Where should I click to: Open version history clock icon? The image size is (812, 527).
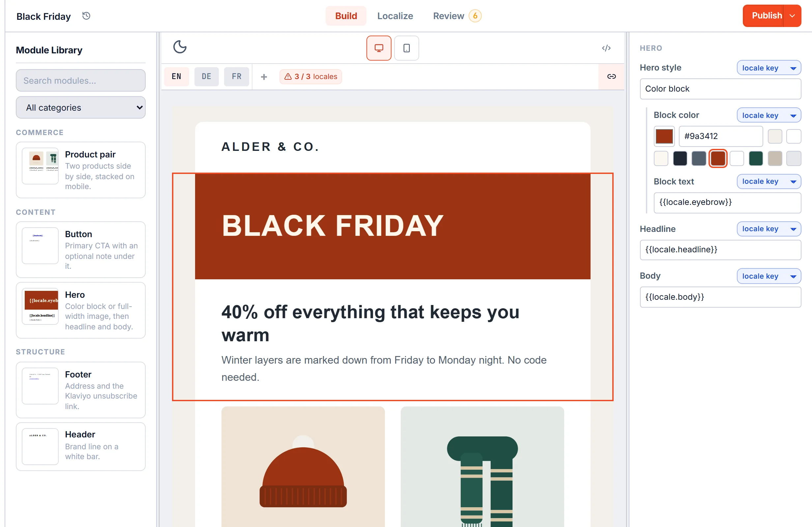86,16
